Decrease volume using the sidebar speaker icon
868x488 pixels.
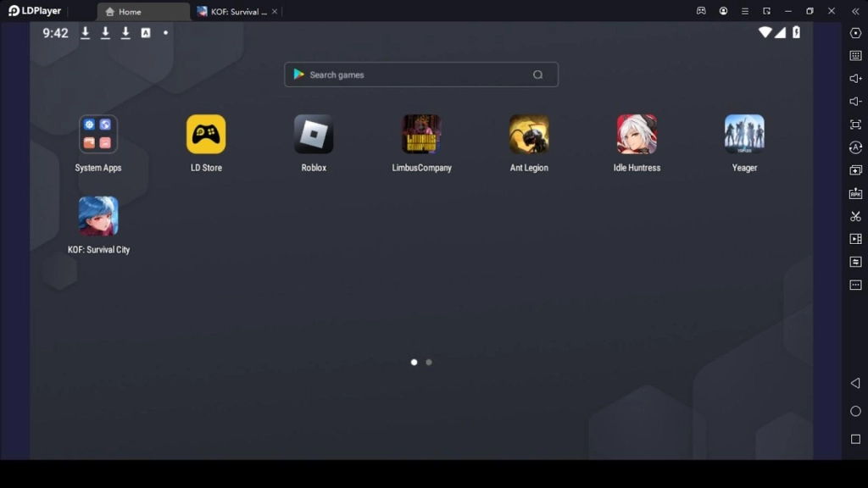pos(855,102)
